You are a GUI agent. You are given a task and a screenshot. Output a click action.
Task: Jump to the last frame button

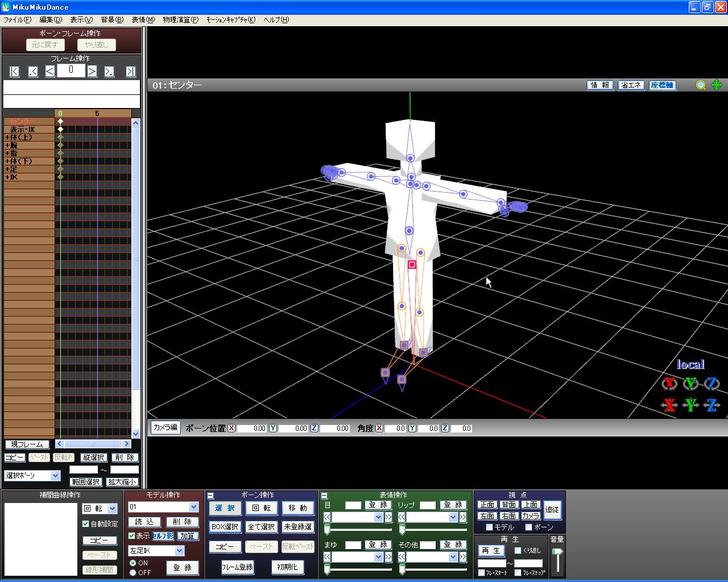(131, 72)
